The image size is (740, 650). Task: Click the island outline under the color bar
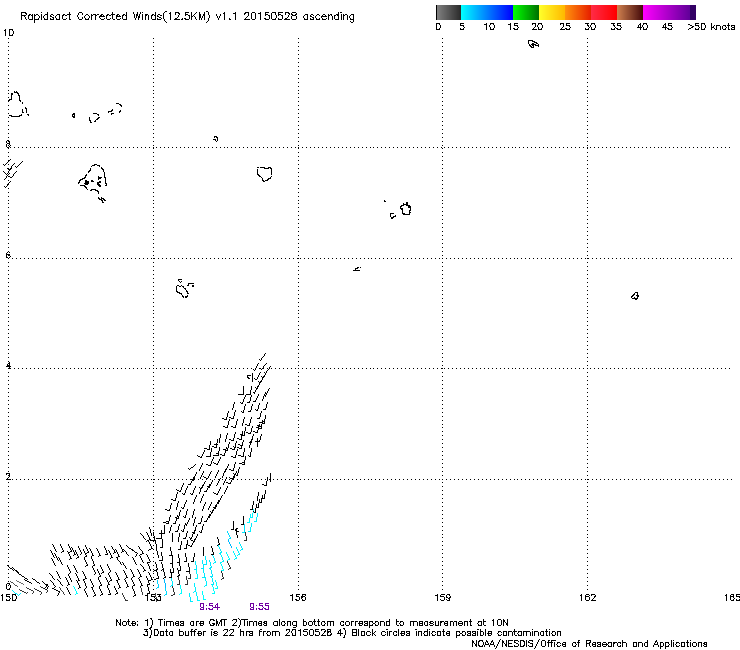coord(533,44)
